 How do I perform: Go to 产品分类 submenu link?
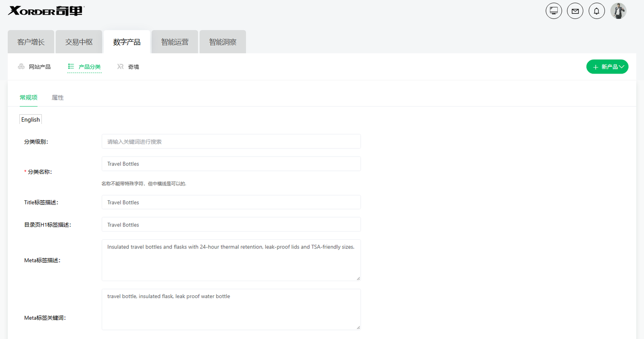[x=90, y=67]
